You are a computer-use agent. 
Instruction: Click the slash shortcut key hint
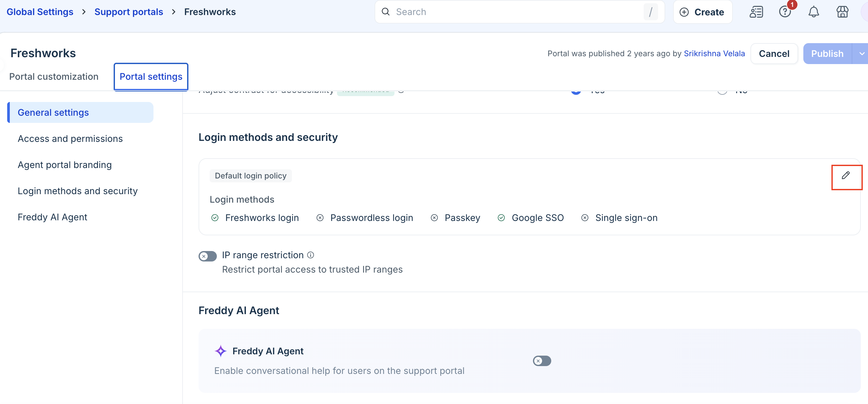(651, 12)
